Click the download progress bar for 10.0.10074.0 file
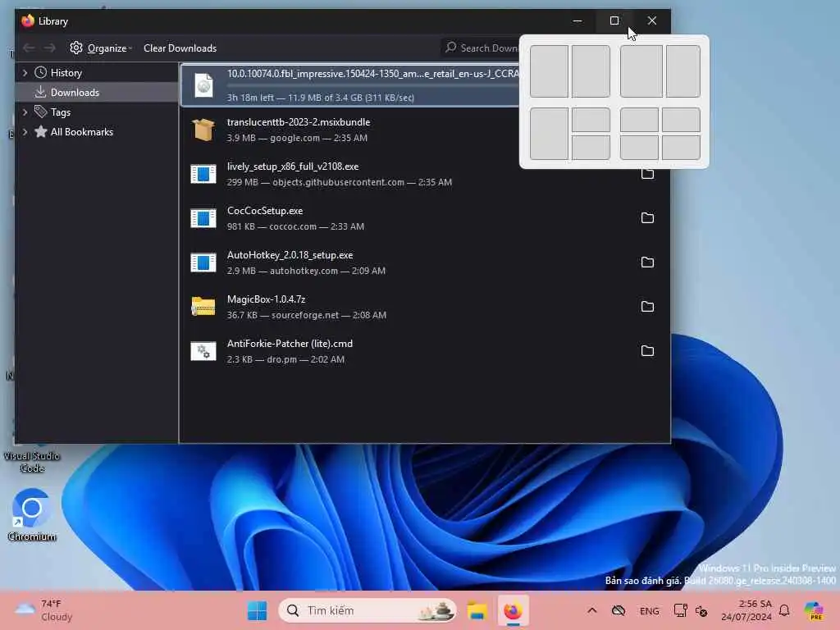 [x=373, y=85]
